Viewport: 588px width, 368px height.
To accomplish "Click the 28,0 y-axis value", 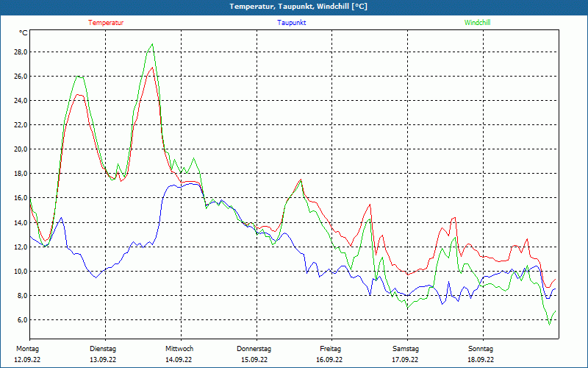I will coord(21,52).
